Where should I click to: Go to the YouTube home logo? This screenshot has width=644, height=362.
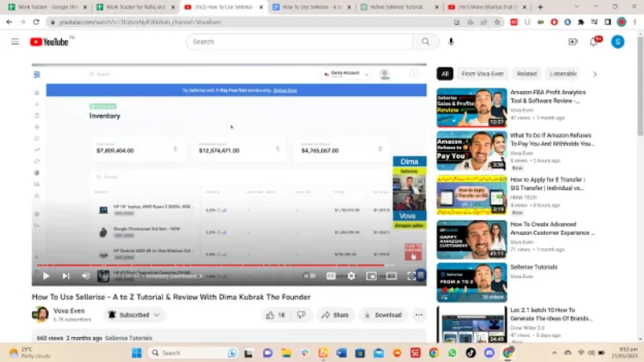[49, 41]
